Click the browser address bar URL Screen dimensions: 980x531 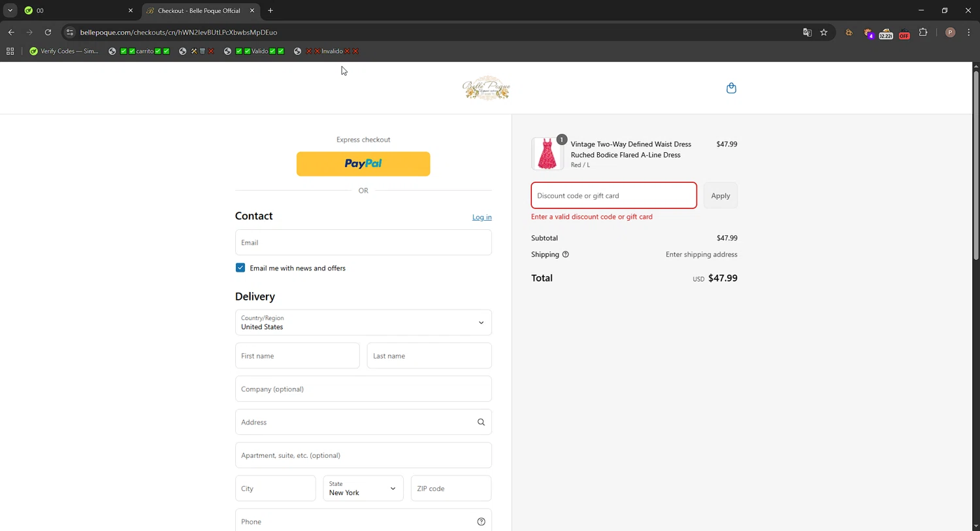point(178,32)
